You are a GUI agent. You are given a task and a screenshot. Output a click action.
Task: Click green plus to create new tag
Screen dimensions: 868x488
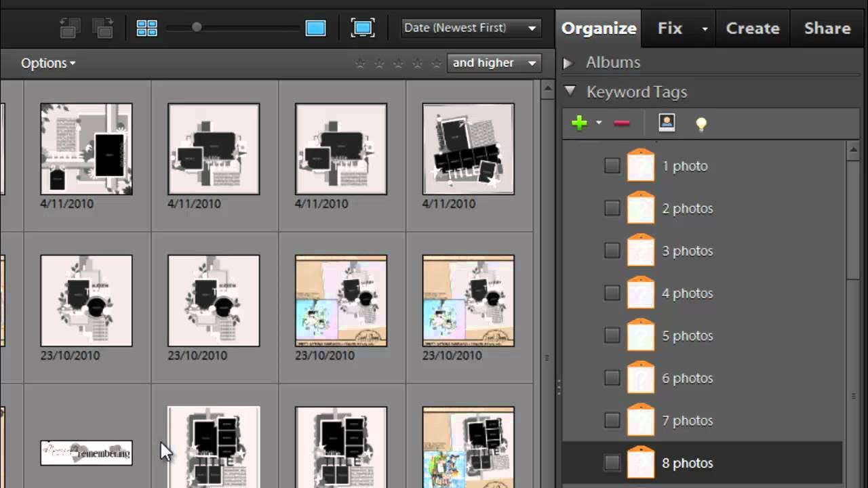(x=579, y=123)
